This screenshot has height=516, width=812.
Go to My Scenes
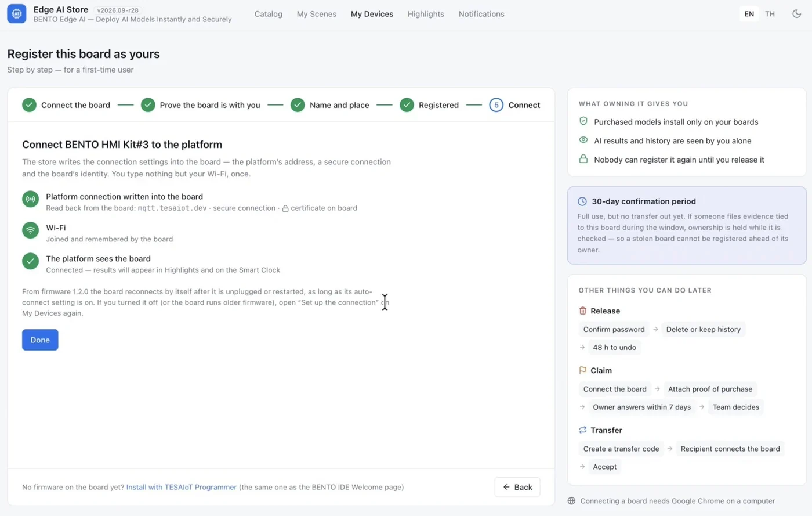point(317,14)
